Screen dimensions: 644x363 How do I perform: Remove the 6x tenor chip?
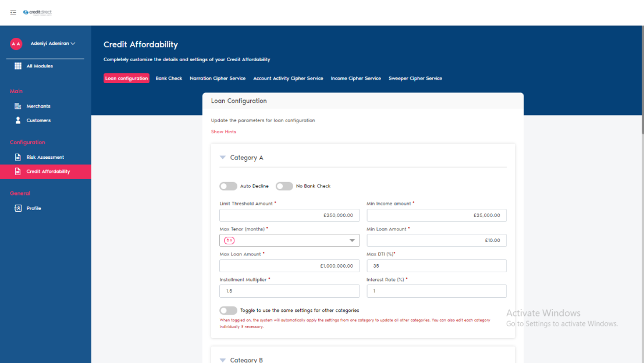[232, 240]
